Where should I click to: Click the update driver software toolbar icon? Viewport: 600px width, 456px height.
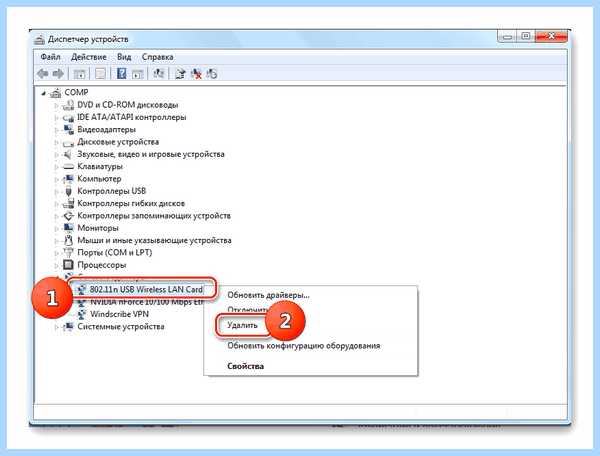coord(180,73)
